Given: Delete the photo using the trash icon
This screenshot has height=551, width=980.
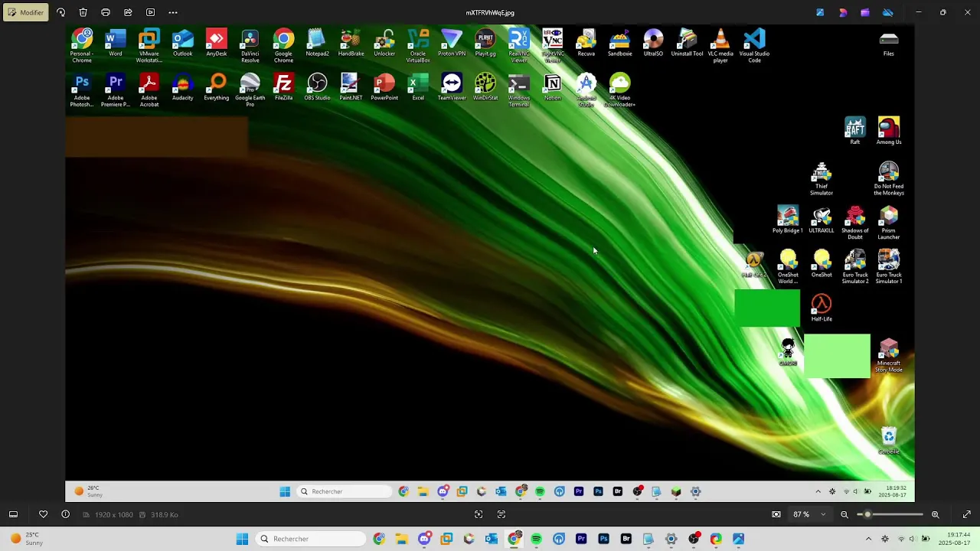Looking at the screenshot, I should coord(83,12).
